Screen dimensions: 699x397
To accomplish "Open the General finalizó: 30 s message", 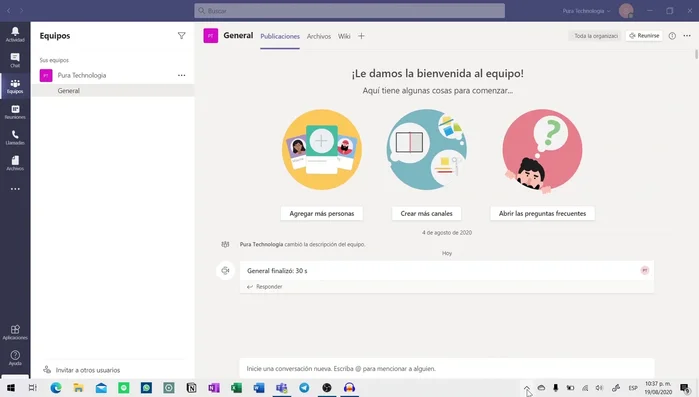I will (447, 270).
